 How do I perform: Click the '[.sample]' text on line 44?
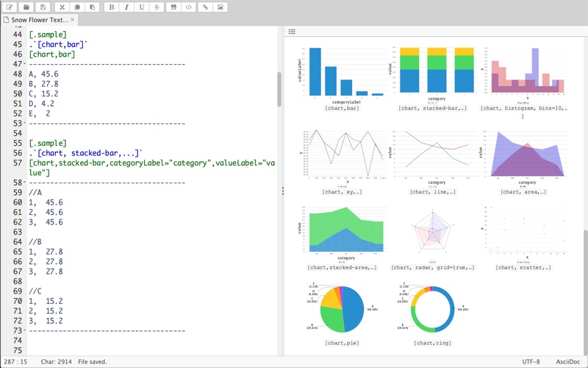tap(48, 35)
